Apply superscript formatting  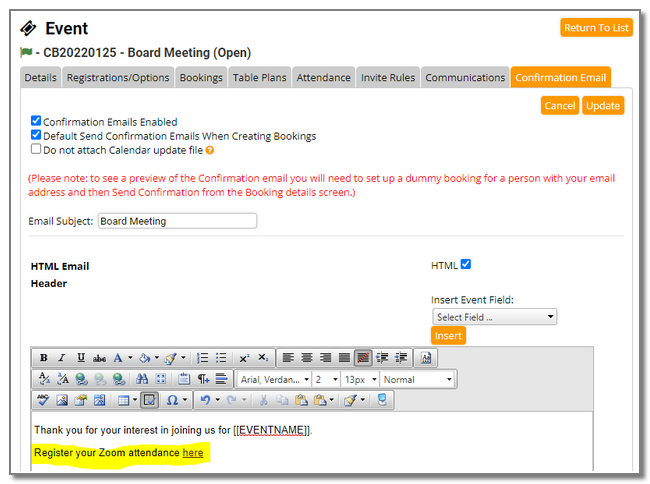[243, 358]
